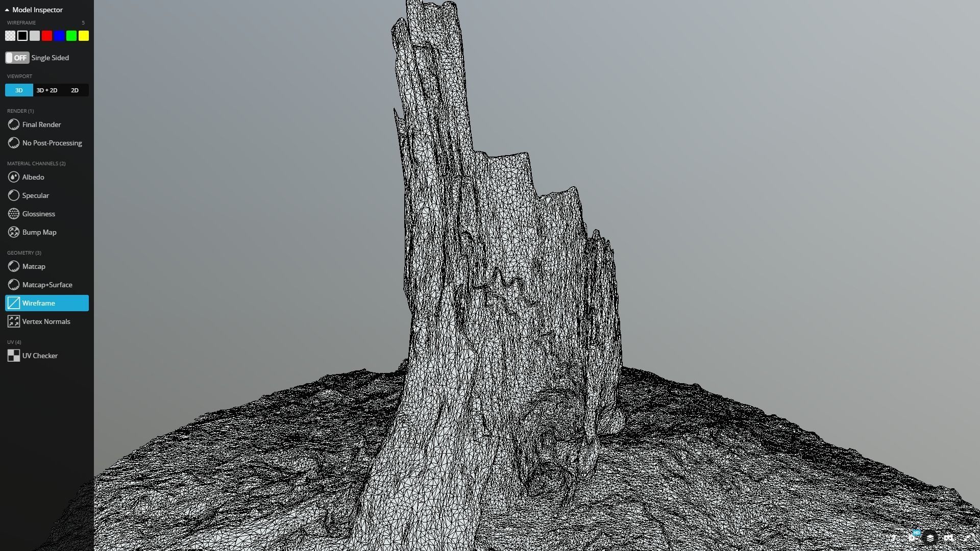Screen dimensions: 980x551
Task: Click the Final Render sphere icon
Action: [14, 124]
